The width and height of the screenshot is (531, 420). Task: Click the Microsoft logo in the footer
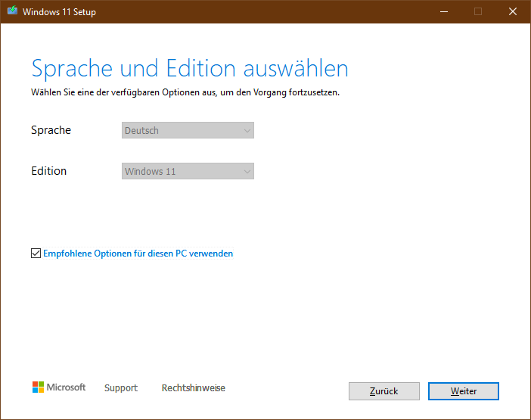point(59,387)
